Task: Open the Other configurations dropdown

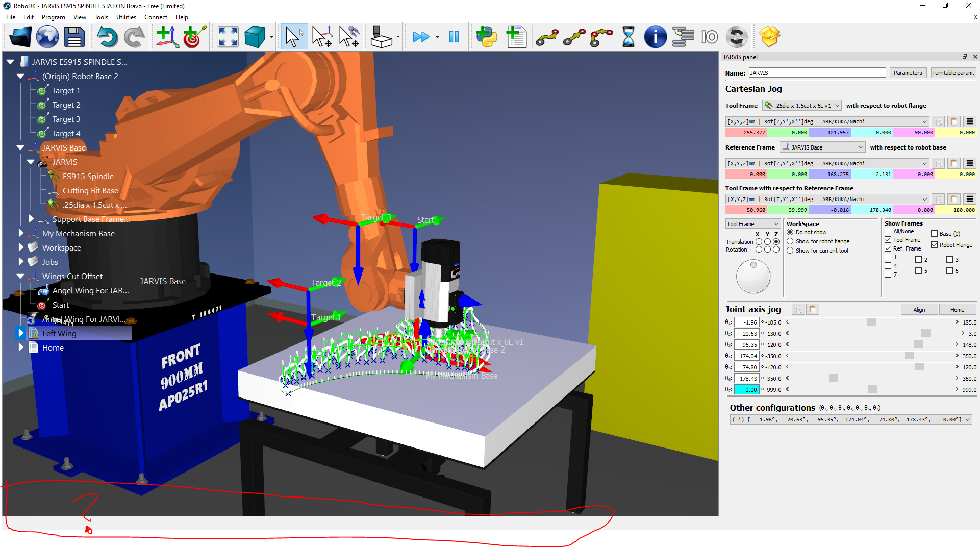Action: coord(967,420)
